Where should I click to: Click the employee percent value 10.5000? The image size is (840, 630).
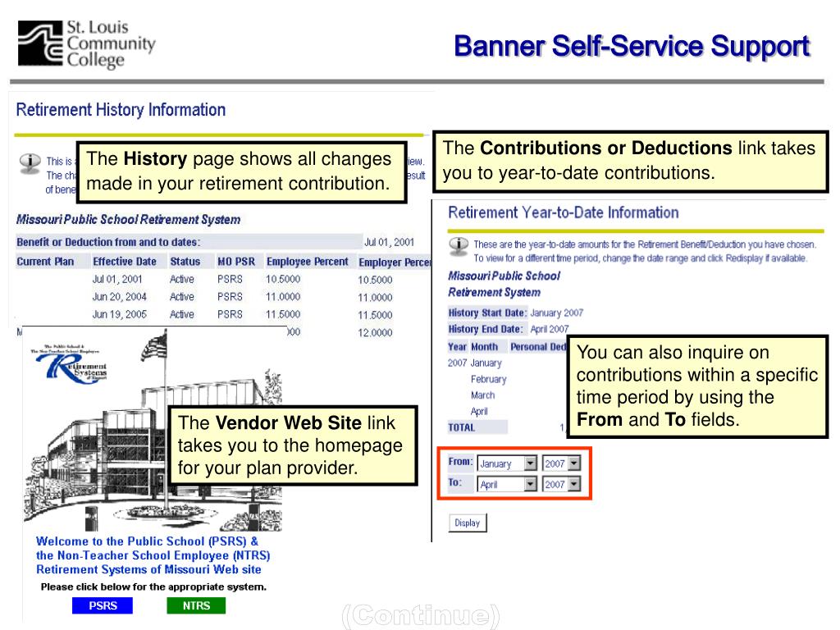point(283,279)
